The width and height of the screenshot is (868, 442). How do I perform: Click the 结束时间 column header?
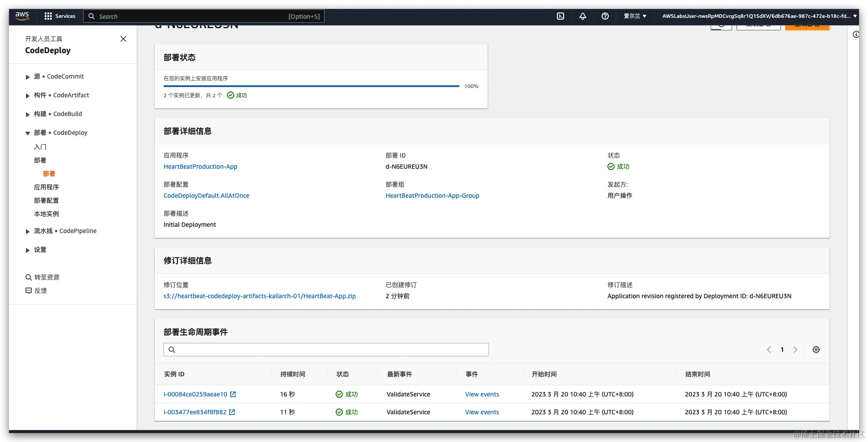(x=698, y=374)
